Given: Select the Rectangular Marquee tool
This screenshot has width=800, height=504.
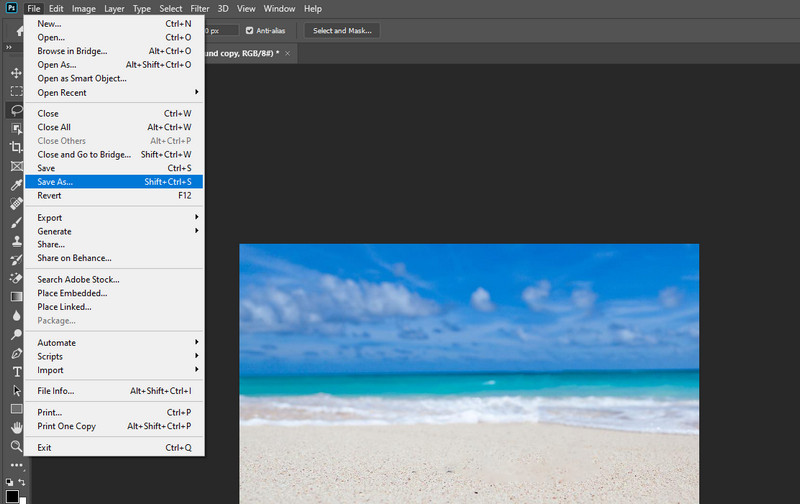Looking at the screenshot, I should point(16,91).
